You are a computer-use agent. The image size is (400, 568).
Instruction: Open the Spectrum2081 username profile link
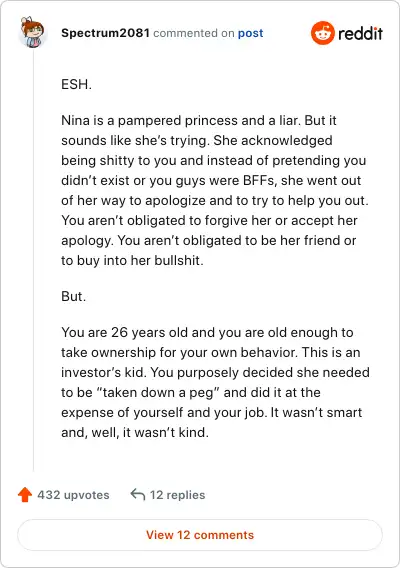(105, 33)
